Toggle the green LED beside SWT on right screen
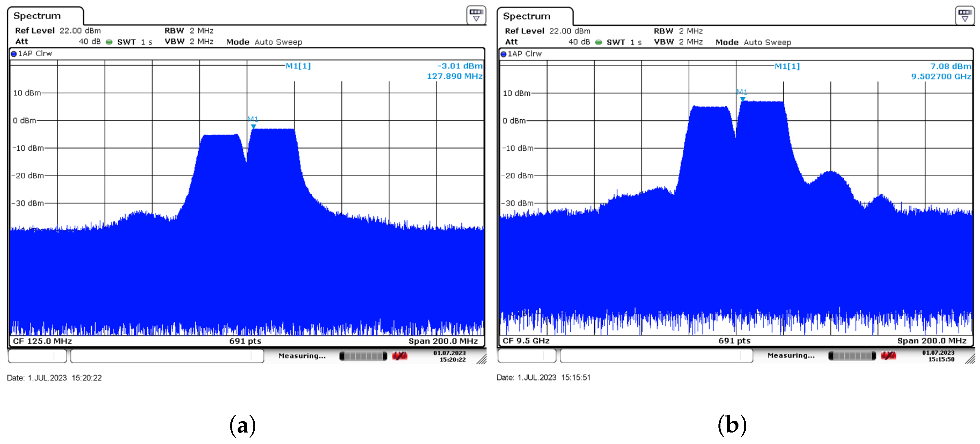 tap(598, 42)
